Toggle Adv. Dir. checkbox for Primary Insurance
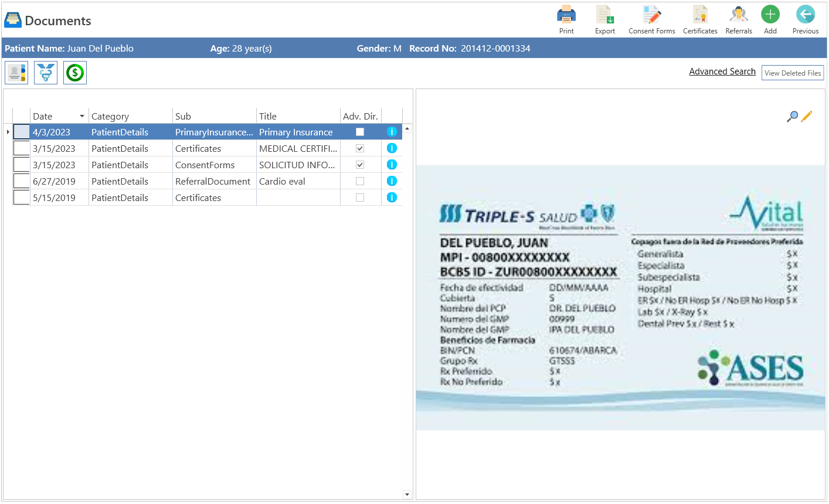The height and width of the screenshot is (504, 829). pyautogui.click(x=360, y=132)
